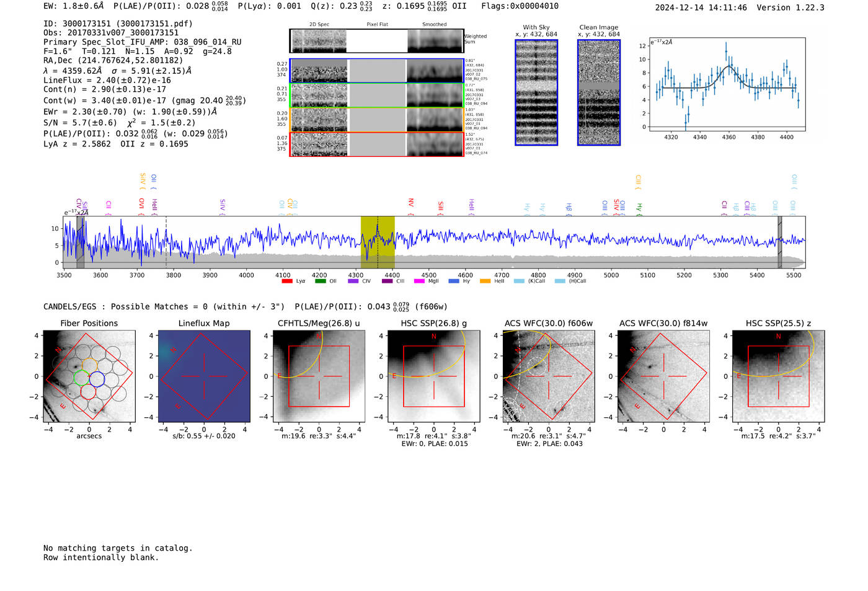Open the CFHTLS/Meg(26.8) u image
Screen dimensions: 868x591
point(319,376)
